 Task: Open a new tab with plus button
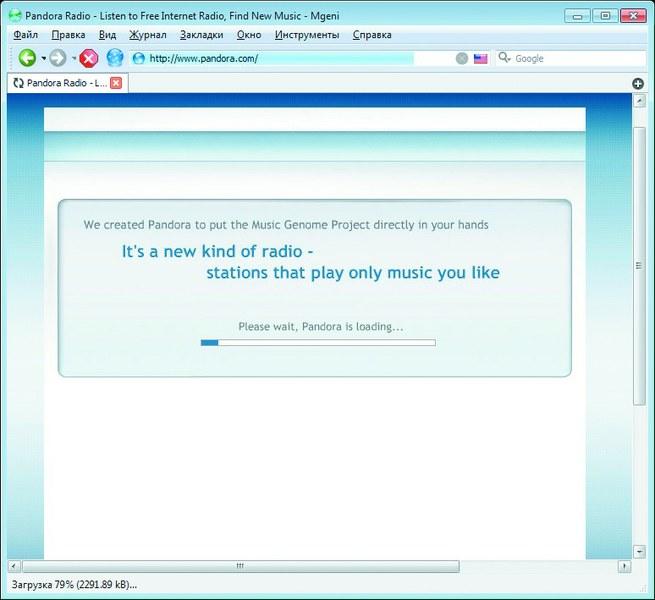tap(638, 83)
